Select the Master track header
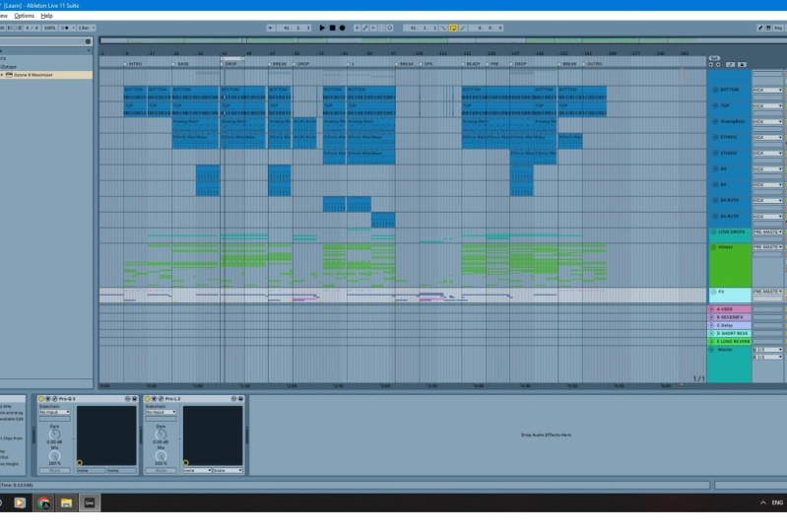 (729, 364)
